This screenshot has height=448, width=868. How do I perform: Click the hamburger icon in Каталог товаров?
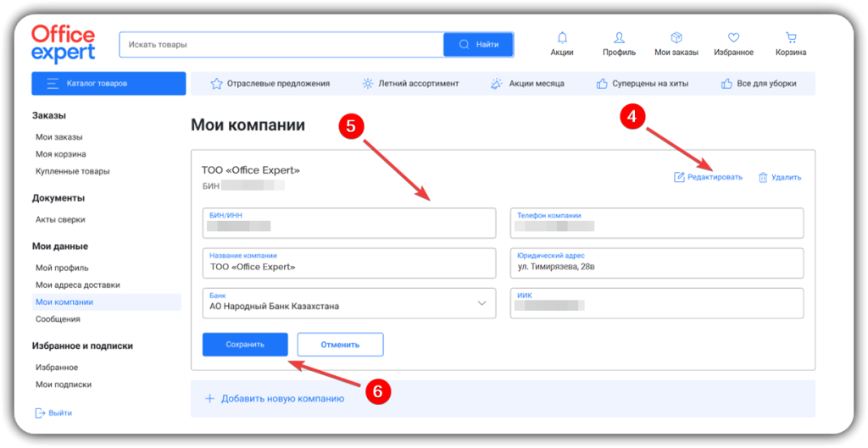[x=53, y=84]
